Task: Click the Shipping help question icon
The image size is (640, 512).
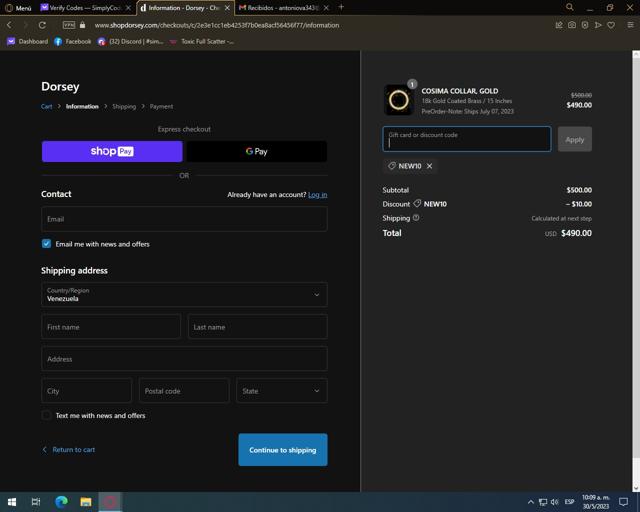Action: pyautogui.click(x=416, y=218)
